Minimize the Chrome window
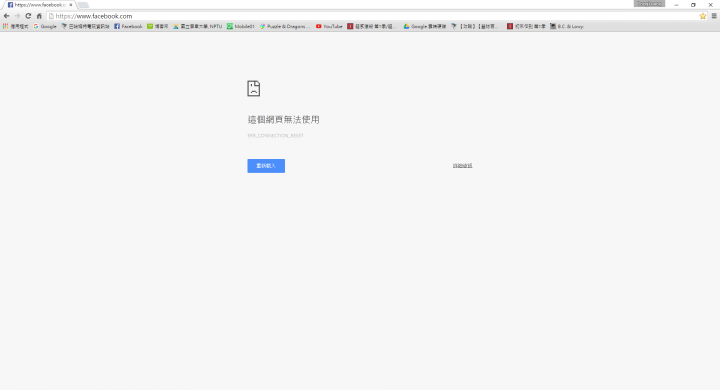This screenshot has height=390, width=720. click(676, 5)
